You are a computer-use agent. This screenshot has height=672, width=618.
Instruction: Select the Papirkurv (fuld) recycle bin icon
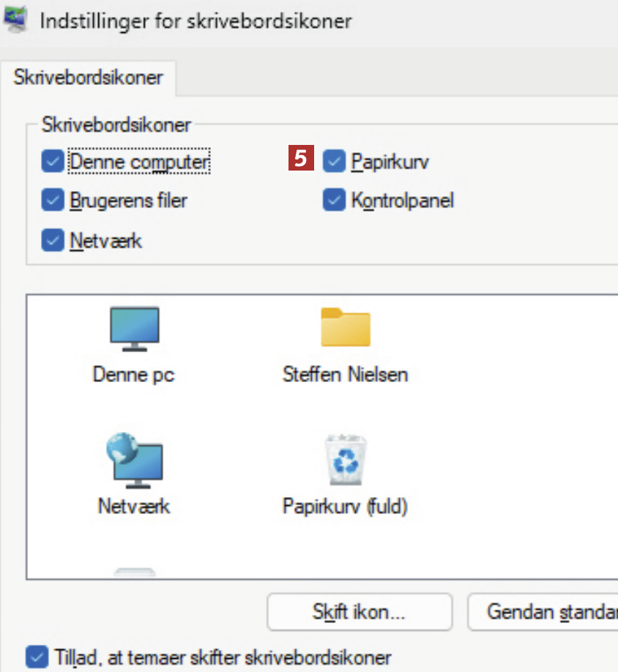pyautogui.click(x=346, y=460)
